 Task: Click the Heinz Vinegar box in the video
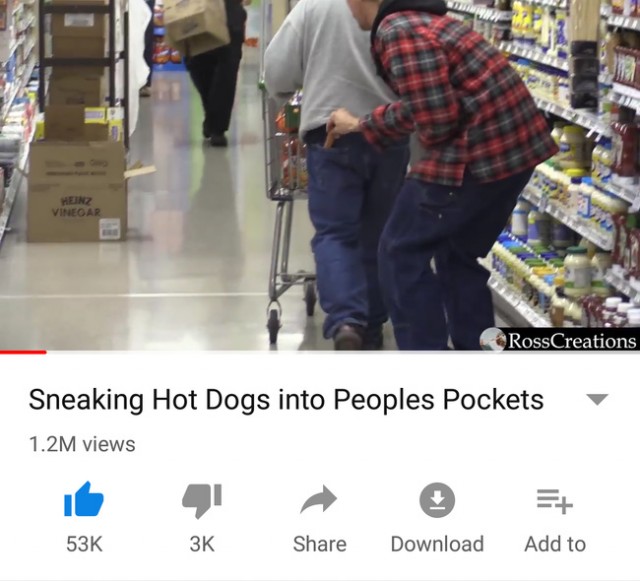pos(76,191)
